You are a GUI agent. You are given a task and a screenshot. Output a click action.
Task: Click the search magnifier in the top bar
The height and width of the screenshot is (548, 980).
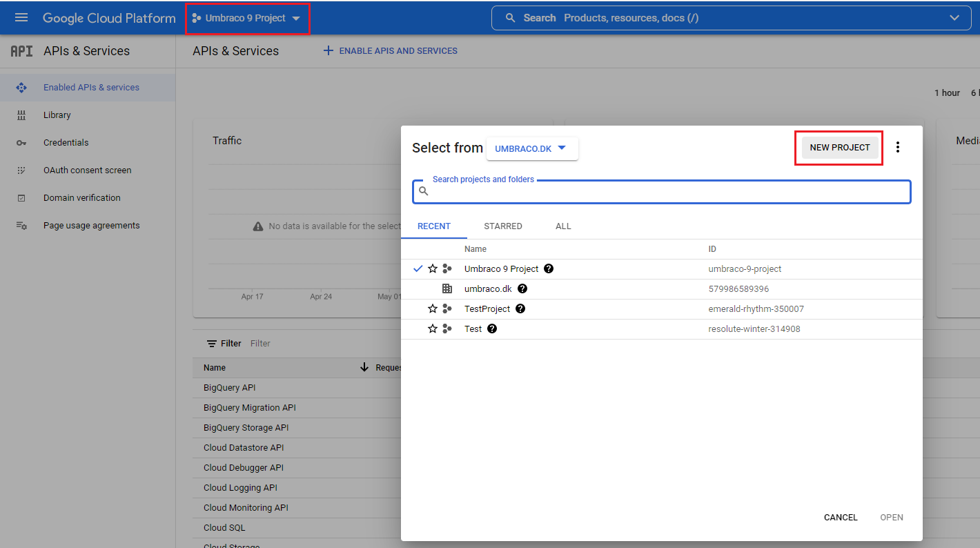(511, 18)
